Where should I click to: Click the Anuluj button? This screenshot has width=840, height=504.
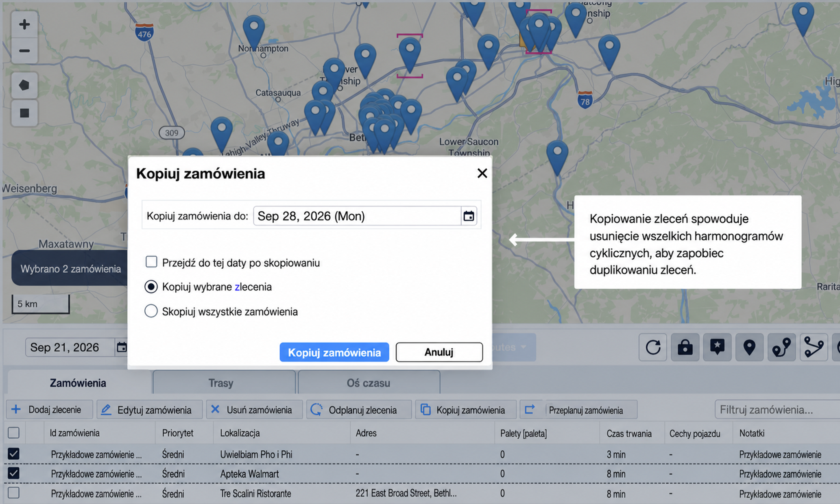click(439, 352)
